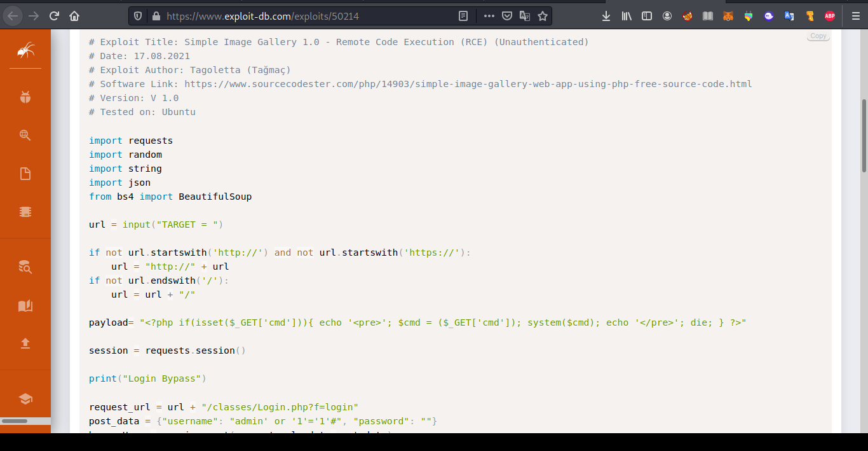Screen dimensions: 868x451
Task: Click the sidebar horizontal scrollbar
Action: click(x=14, y=421)
